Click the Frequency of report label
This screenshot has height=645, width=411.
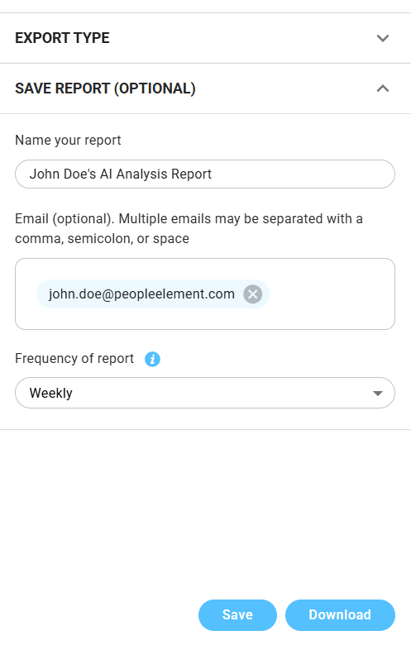tap(74, 359)
